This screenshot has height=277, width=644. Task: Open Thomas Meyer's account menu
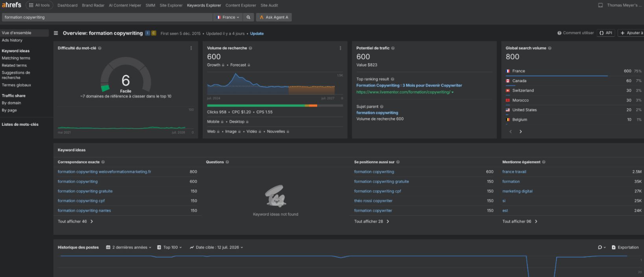(x=624, y=6)
